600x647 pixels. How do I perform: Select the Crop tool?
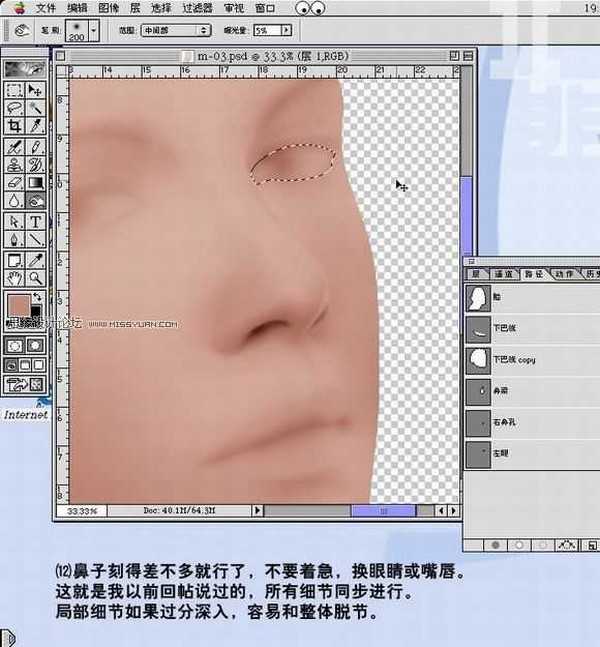pos(14,126)
